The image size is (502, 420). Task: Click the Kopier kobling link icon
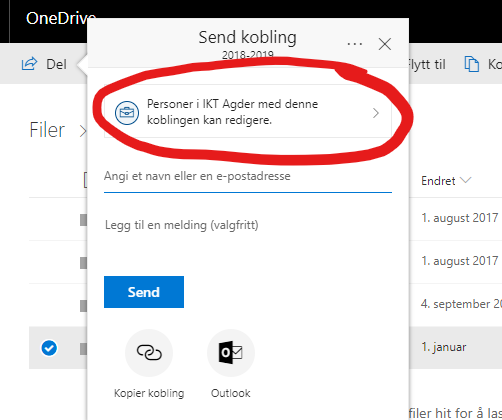point(149,353)
